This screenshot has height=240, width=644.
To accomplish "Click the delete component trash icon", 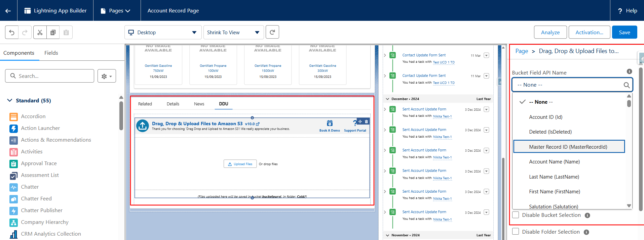I will (x=366, y=122).
